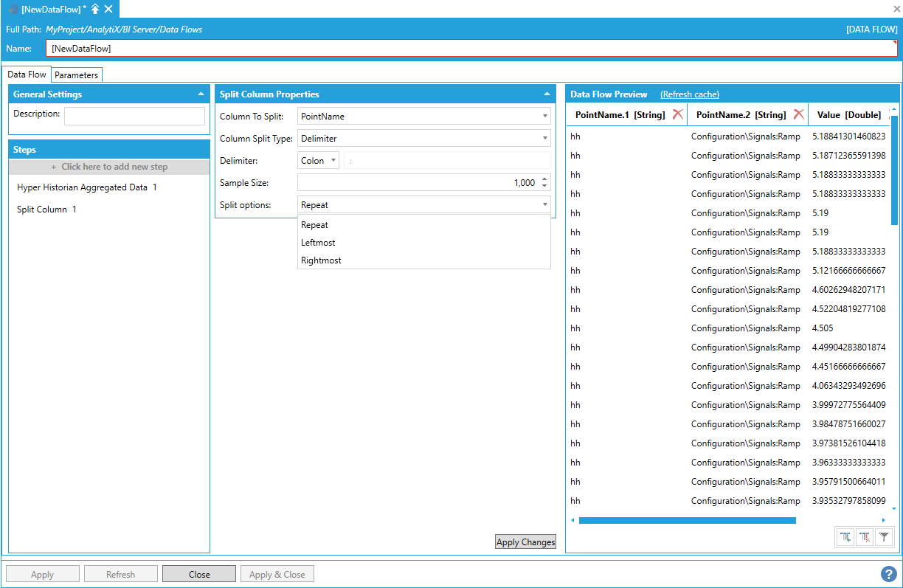Image resolution: width=903 pixels, height=588 pixels.
Task: Remove the PointName.2 column with red X
Action: pyautogui.click(x=798, y=114)
